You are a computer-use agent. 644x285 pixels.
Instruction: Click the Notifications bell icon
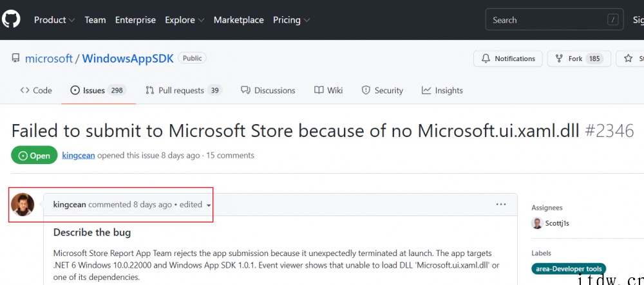pyautogui.click(x=486, y=59)
